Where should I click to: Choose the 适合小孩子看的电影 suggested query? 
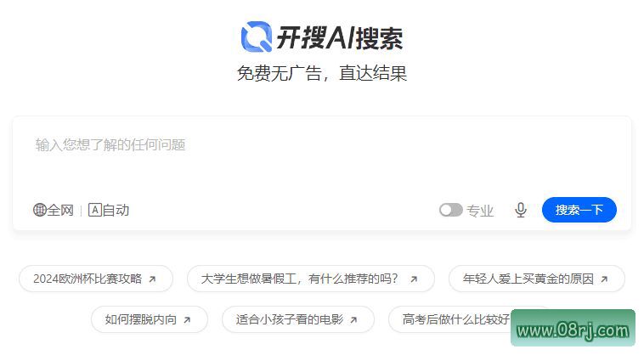pos(297,319)
